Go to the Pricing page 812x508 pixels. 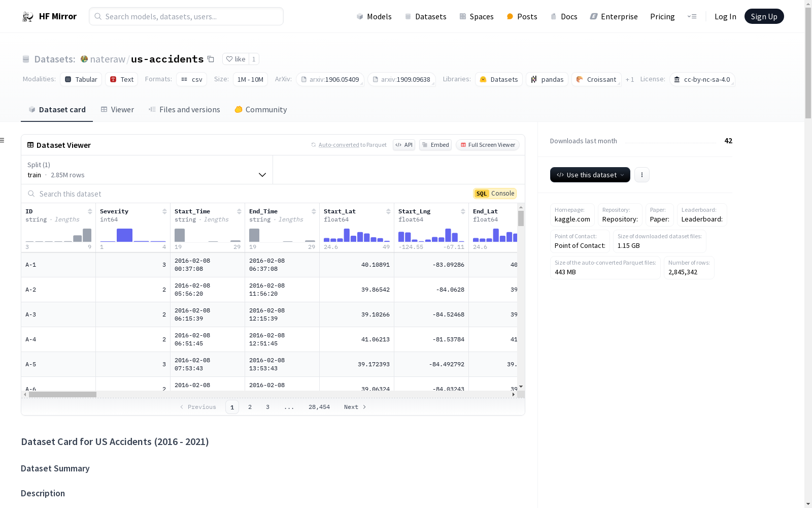tap(662, 17)
